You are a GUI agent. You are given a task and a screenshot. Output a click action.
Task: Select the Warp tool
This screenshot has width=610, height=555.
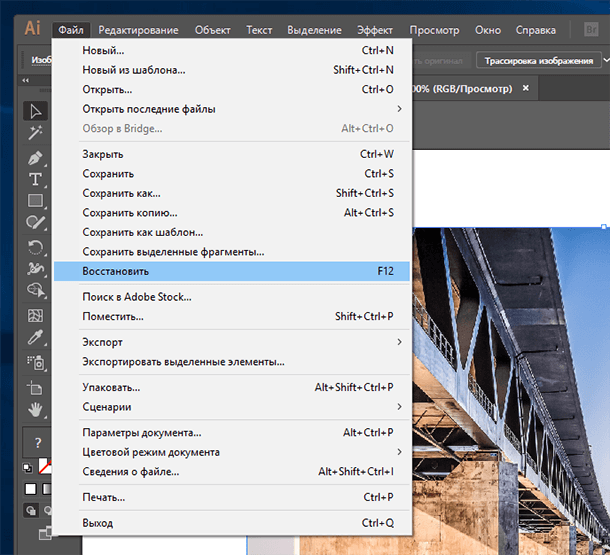(x=35, y=269)
